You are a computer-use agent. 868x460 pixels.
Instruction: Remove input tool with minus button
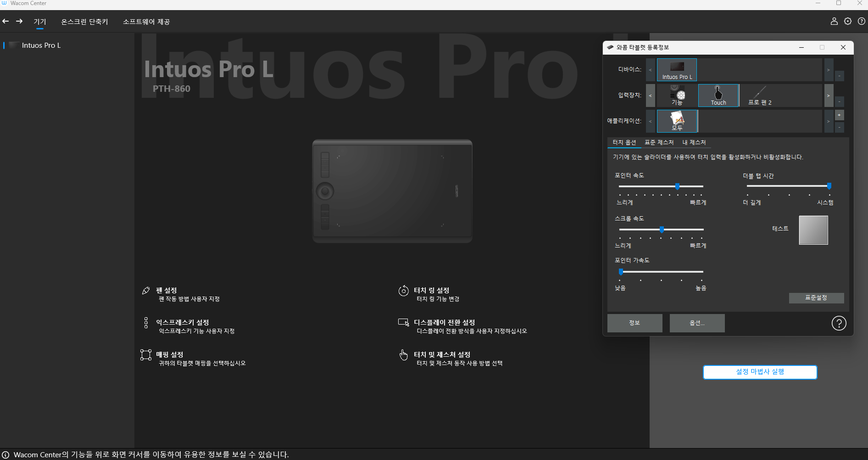[840, 101]
